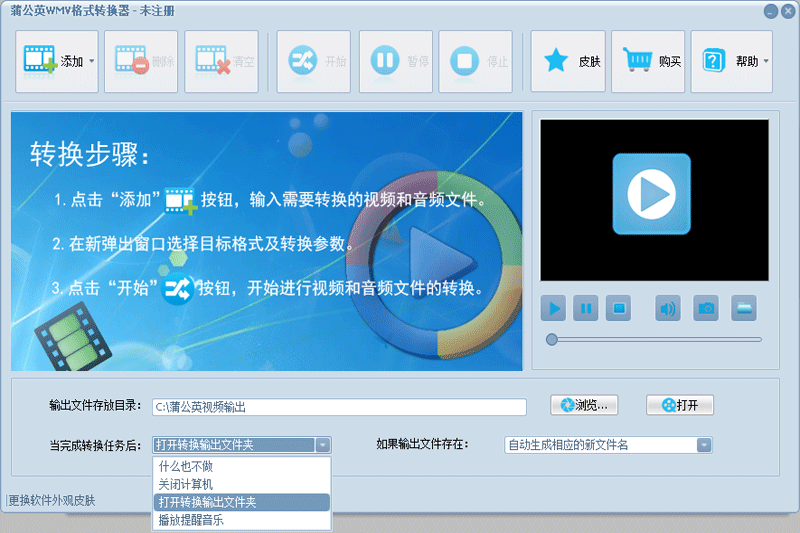Image resolution: width=800 pixels, height=533 pixels.
Task: Stop the preview playback
Action: coord(618,308)
